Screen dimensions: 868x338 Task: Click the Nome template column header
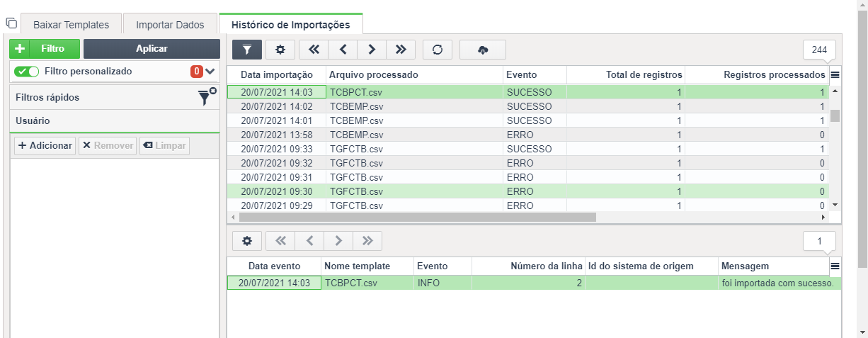point(367,266)
